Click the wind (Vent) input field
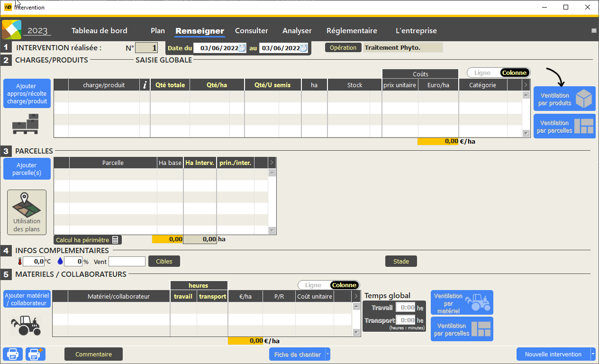This screenshot has width=599, height=364. click(x=127, y=262)
